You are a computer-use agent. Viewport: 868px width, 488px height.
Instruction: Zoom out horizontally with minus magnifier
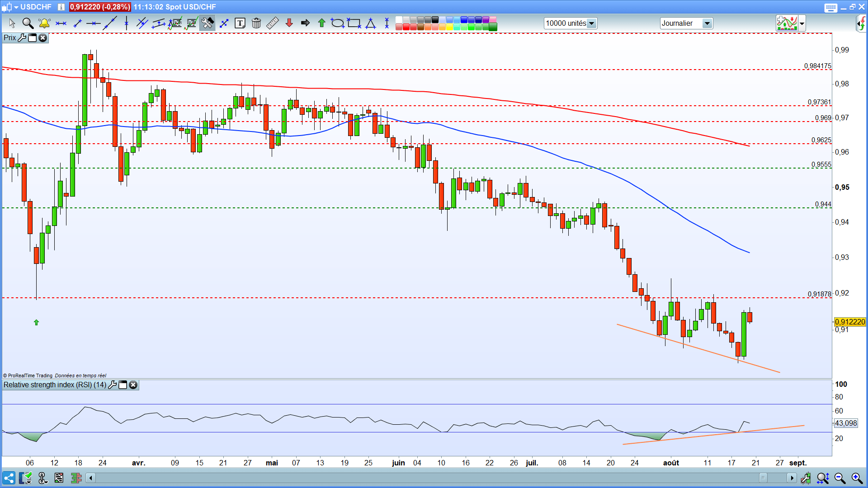pyautogui.click(x=840, y=478)
